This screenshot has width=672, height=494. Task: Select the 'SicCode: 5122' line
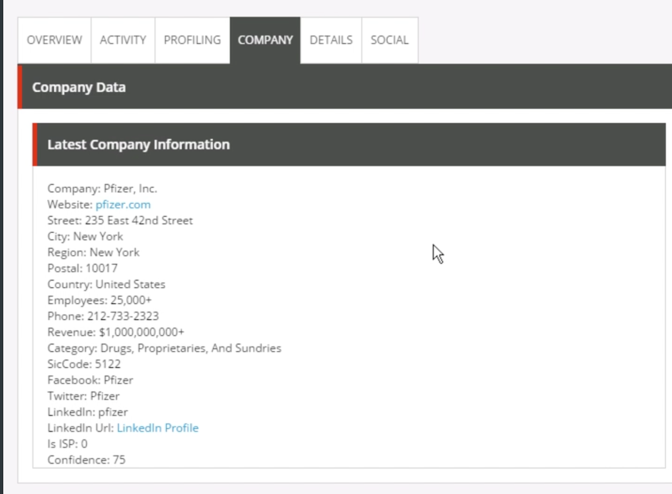tap(84, 364)
